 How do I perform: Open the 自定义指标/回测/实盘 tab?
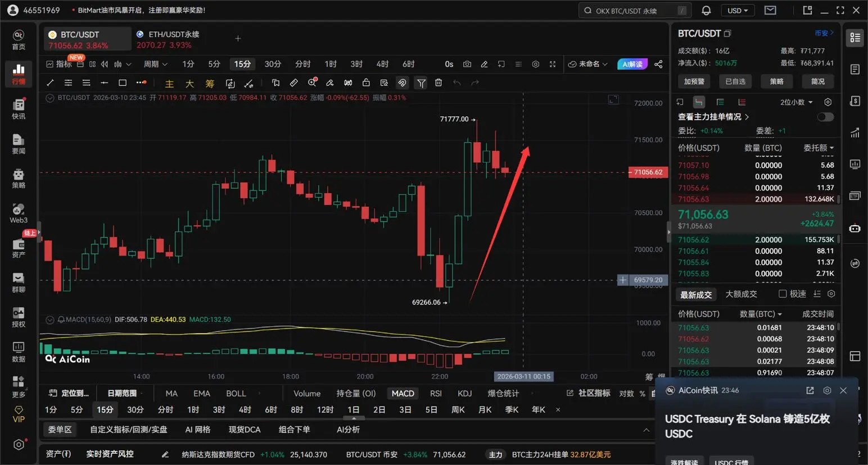(x=129, y=430)
